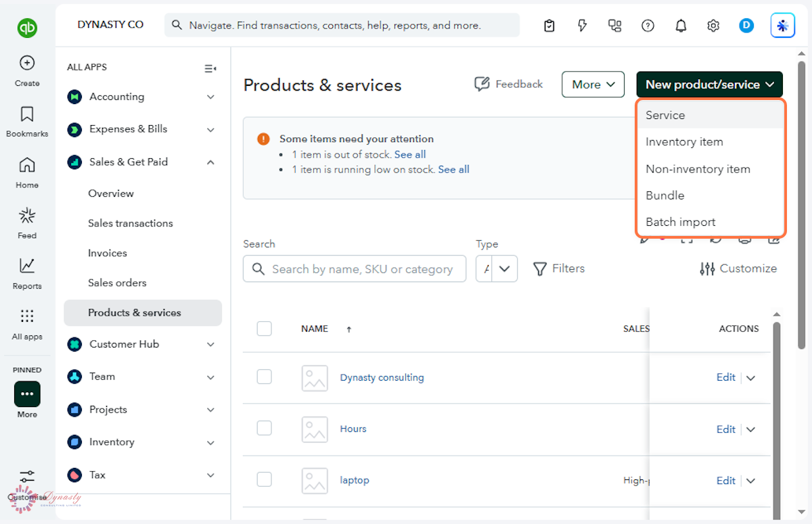Click Edit for the Hours item

coord(725,429)
